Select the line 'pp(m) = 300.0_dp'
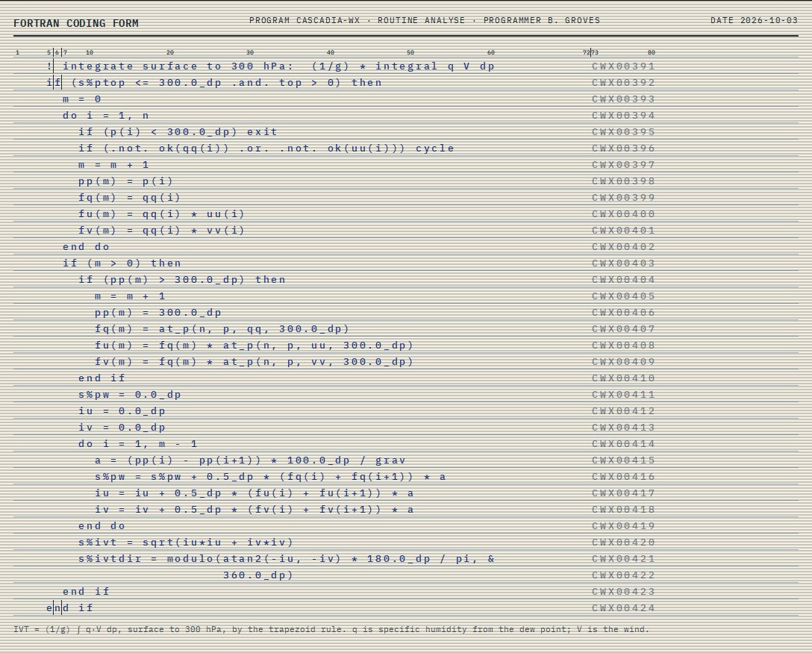The height and width of the screenshot is (653, 812). pyautogui.click(x=158, y=313)
